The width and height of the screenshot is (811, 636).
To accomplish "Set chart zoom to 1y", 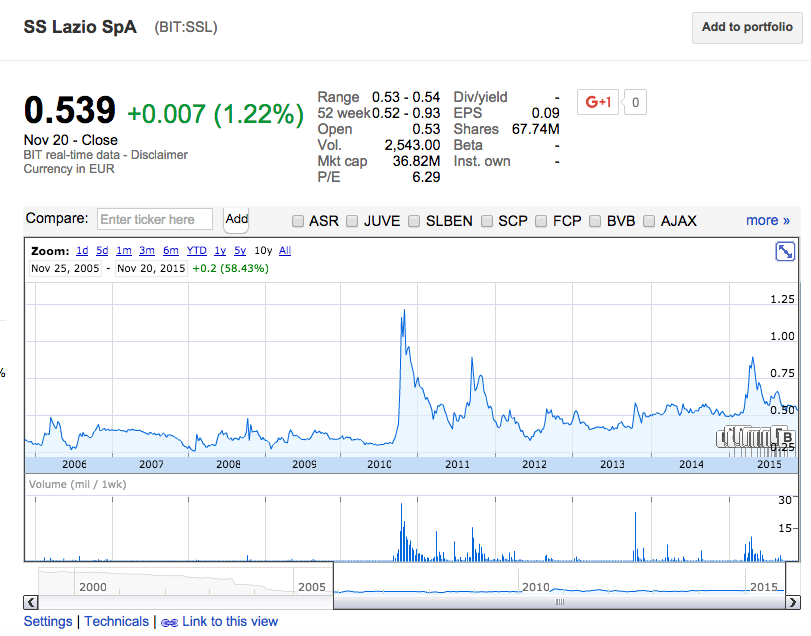I will click(220, 251).
